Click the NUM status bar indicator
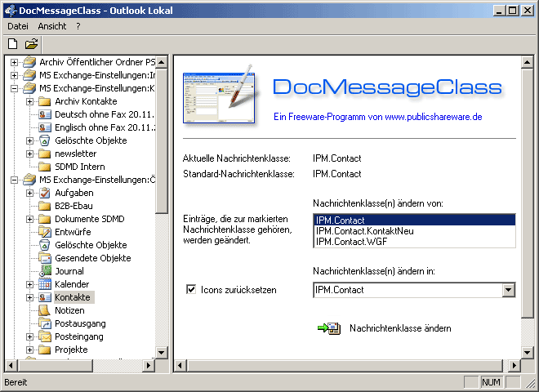 coord(491,382)
